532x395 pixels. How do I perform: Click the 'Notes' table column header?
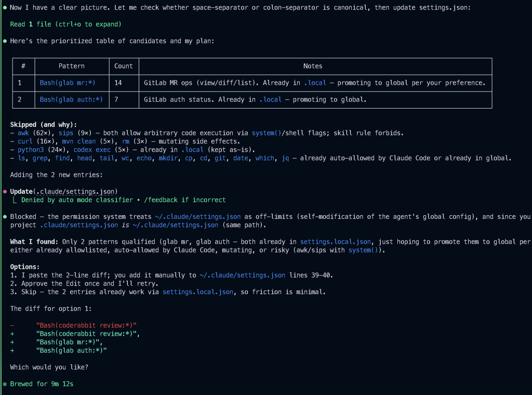click(313, 66)
